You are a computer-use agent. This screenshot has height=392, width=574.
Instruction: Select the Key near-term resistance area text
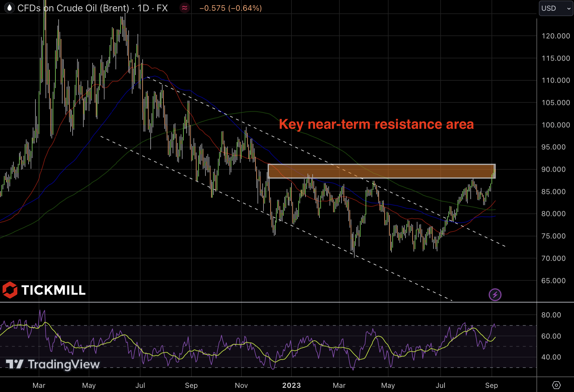pos(376,124)
